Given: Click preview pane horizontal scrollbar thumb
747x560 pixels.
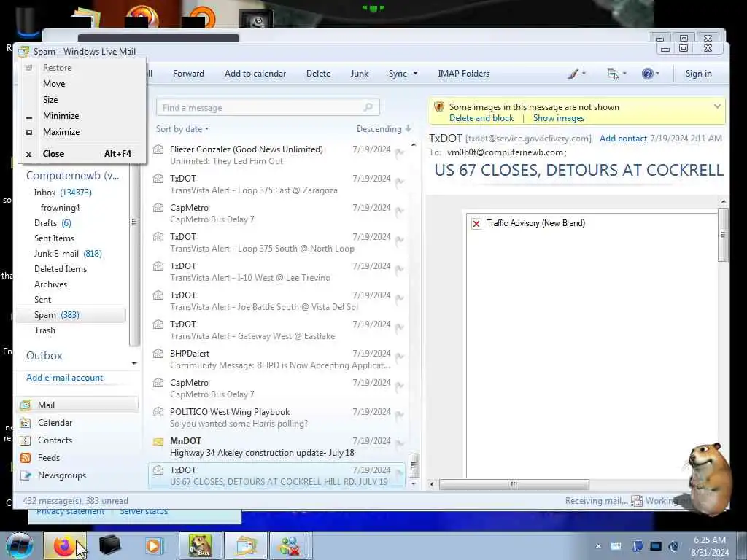Looking at the screenshot, I should click(514, 484).
